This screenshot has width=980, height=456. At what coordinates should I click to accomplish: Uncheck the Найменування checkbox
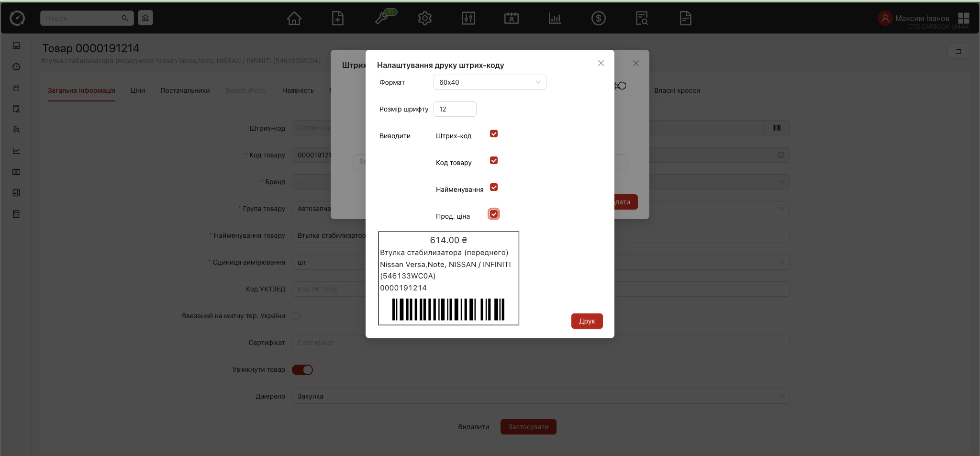(x=494, y=188)
